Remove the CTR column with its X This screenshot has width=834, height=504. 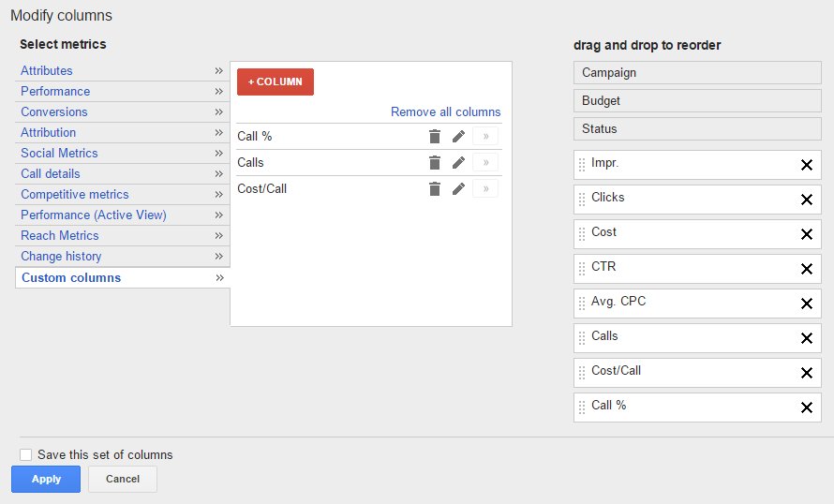click(x=806, y=269)
